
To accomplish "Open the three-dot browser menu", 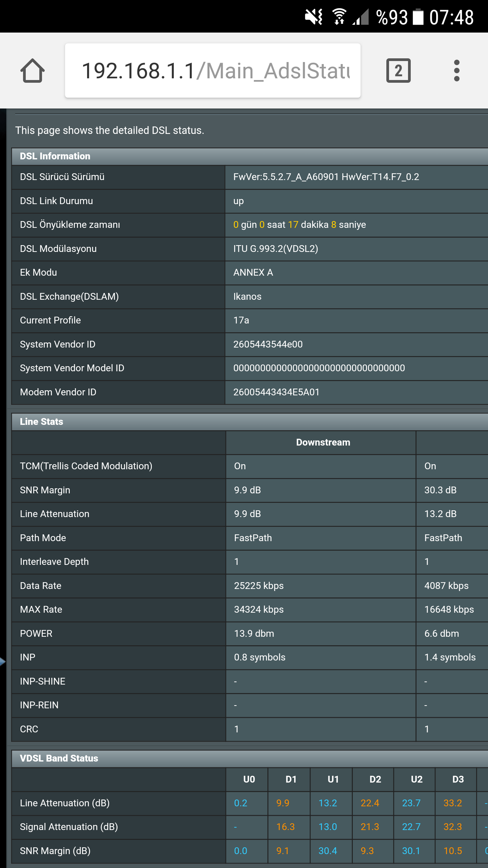I will tap(456, 71).
